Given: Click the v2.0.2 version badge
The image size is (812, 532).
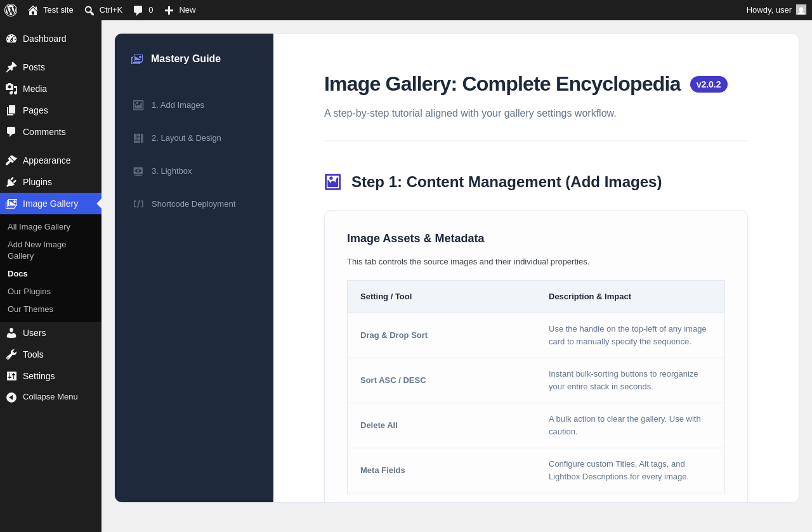Looking at the screenshot, I should click(709, 84).
